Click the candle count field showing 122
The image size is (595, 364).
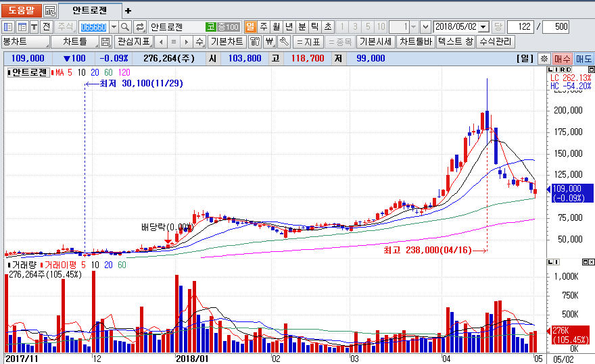point(520,27)
